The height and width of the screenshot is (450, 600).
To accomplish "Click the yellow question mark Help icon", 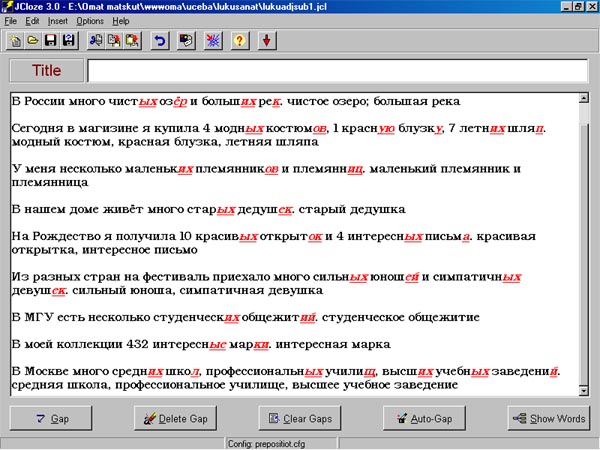I will point(239,41).
